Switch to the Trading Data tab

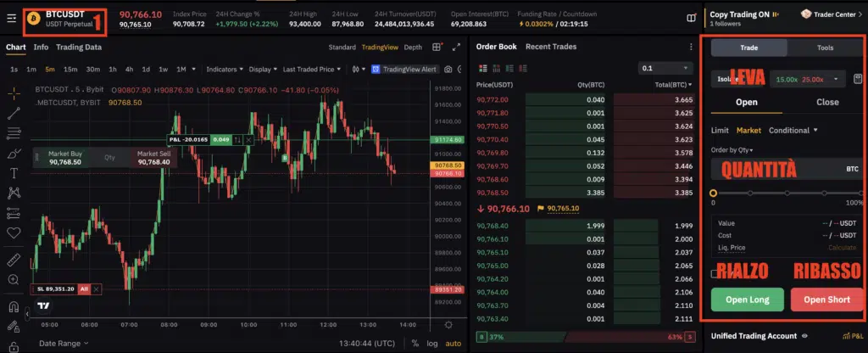pyautogui.click(x=79, y=48)
